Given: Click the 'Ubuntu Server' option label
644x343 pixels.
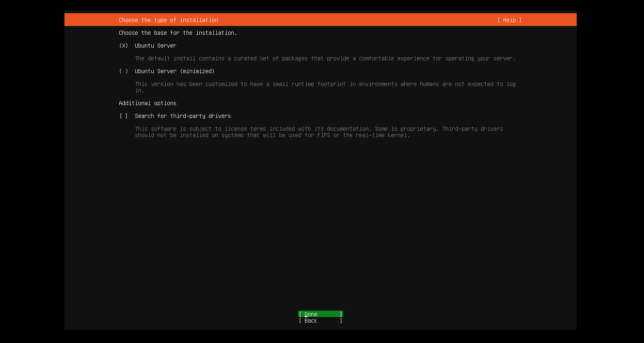Looking at the screenshot, I should pos(155,46).
